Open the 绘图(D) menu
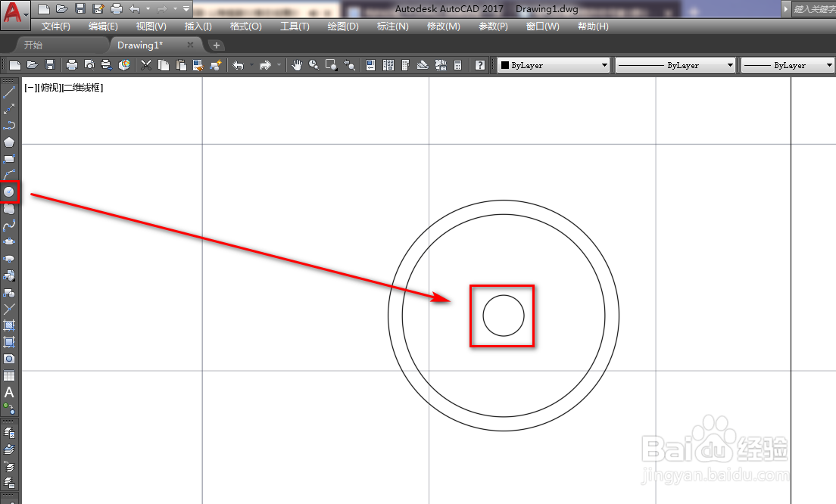Image resolution: width=836 pixels, height=504 pixels. click(343, 26)
